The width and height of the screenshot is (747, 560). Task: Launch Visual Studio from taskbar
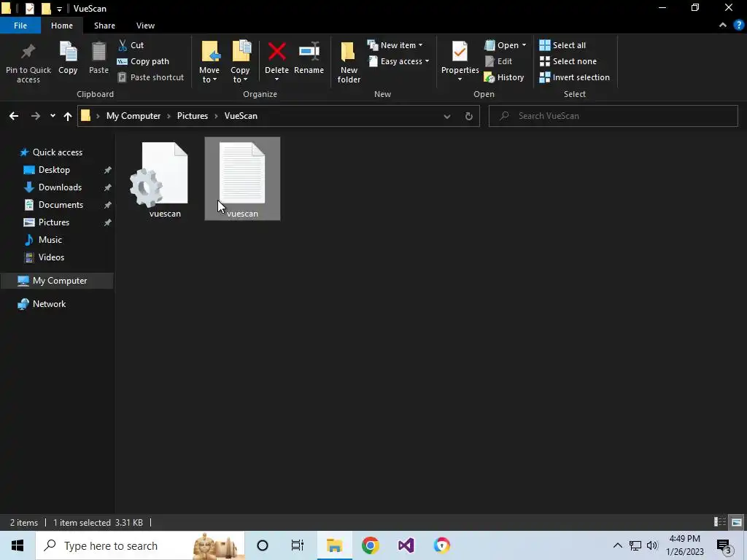(x=406, y=545)
